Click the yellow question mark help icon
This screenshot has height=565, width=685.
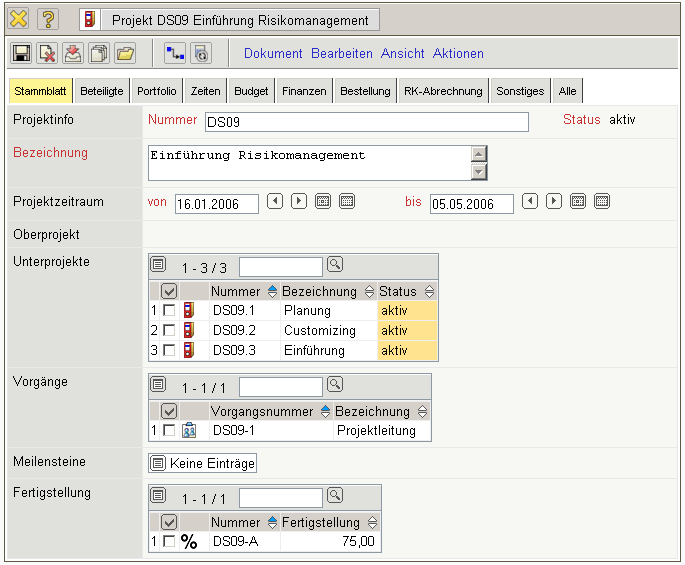point(48,19)
